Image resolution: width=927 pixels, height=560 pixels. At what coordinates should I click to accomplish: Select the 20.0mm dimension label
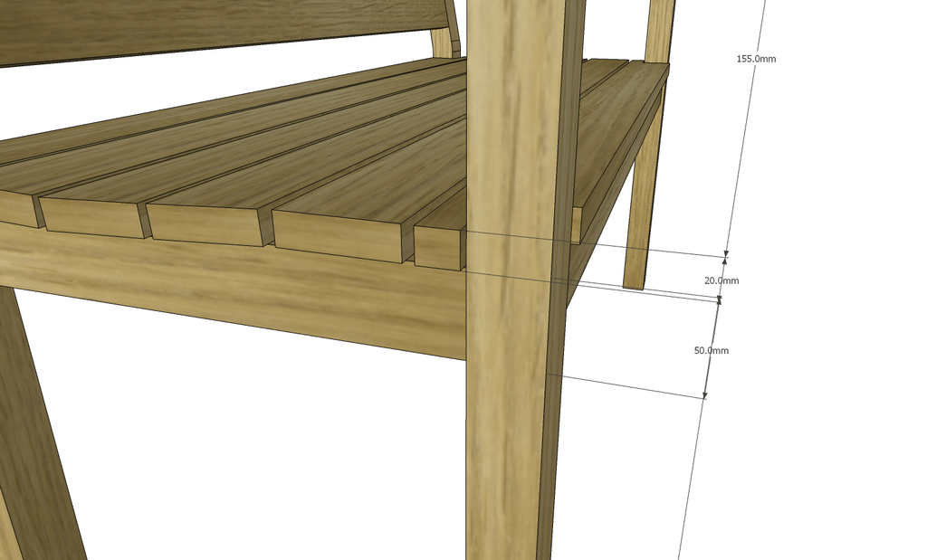(722, 280)
